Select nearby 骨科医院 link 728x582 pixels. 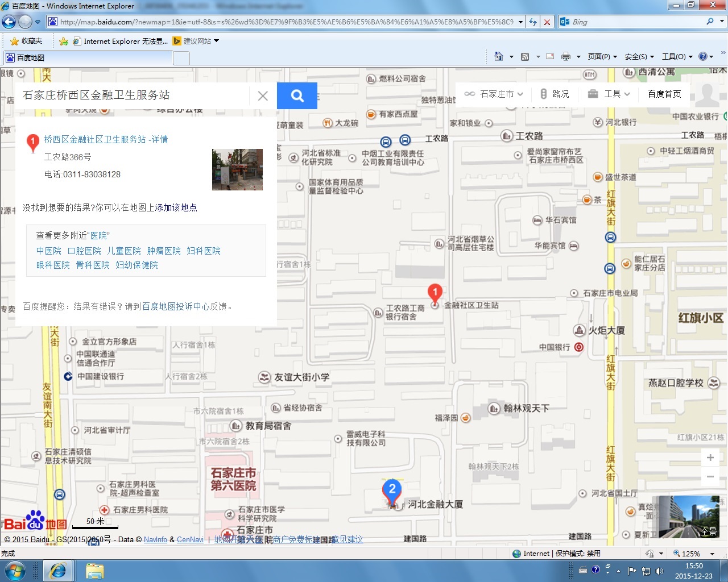pyautogui.click(x=93, y=265)
